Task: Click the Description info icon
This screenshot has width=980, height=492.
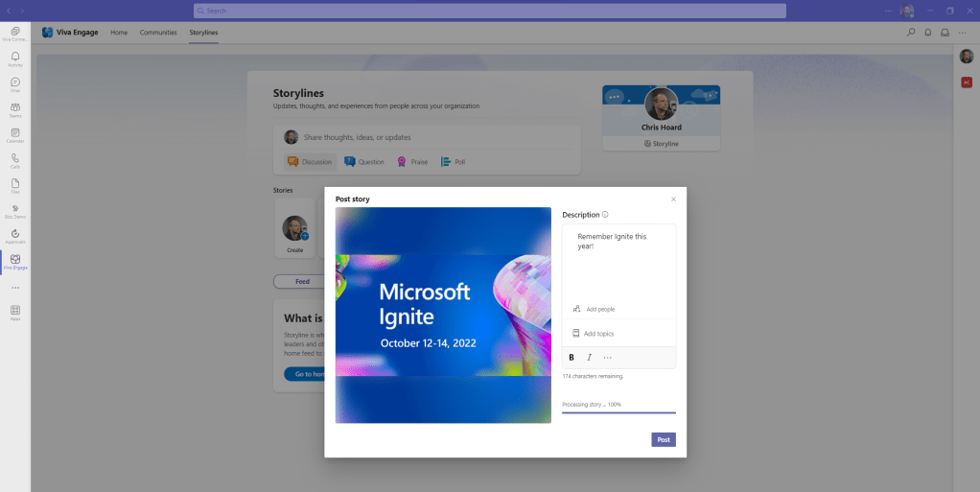Action: (605, 215)
